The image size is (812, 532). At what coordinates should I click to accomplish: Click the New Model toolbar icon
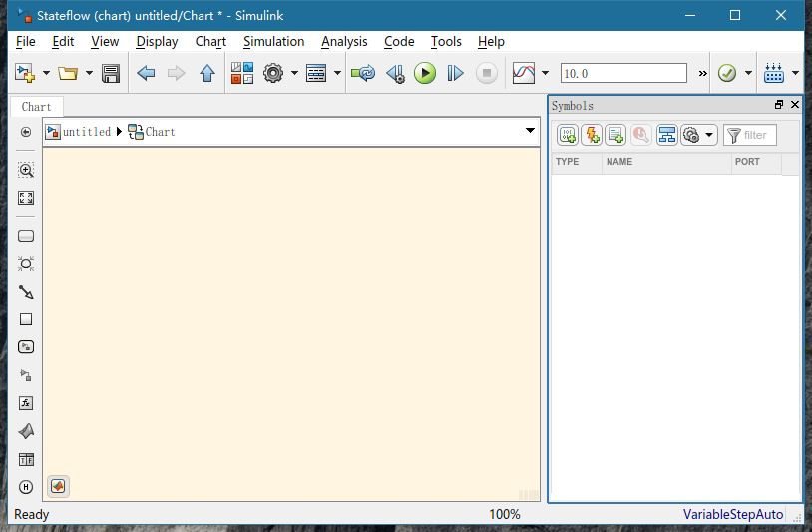(24, 73)
